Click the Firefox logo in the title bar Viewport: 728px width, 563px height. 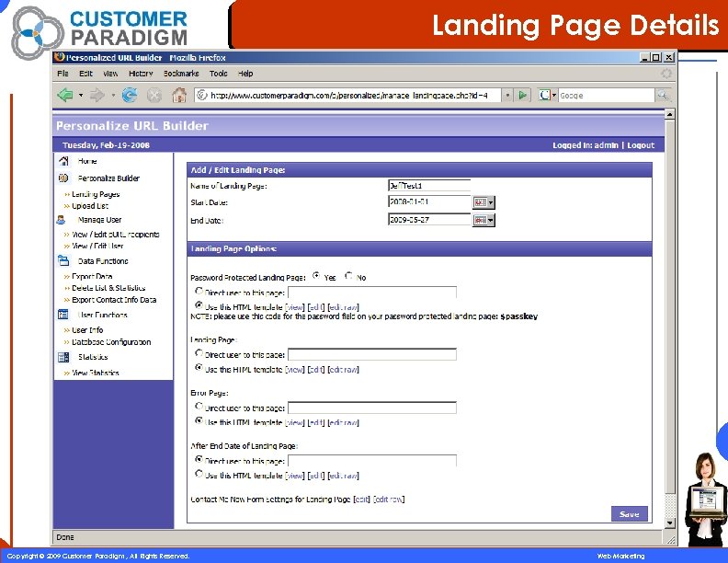(59, 57)
